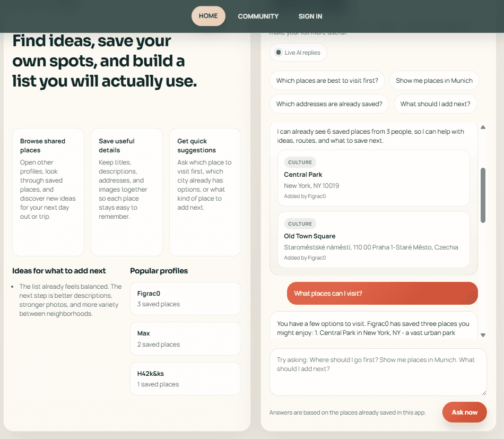The width and height of the screenshot is (504, 439).
Task: Click the question input field
Action: (x=377, y=372)
